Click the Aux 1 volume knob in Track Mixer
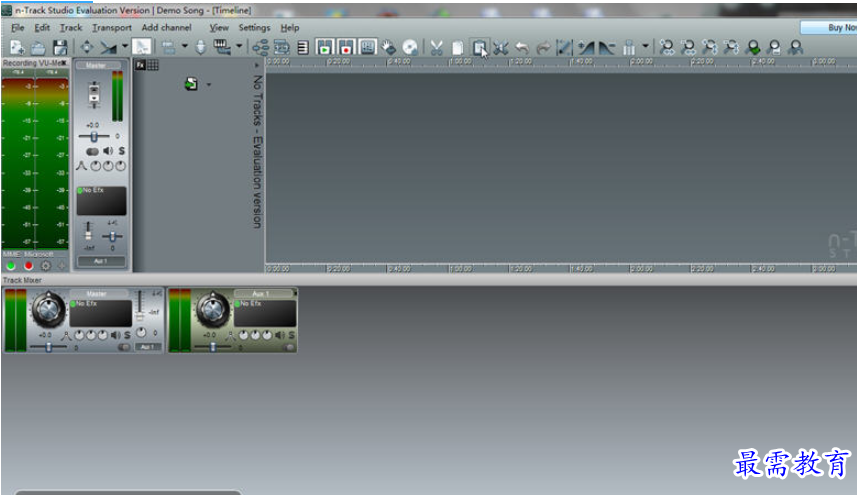 pos(213,309)
